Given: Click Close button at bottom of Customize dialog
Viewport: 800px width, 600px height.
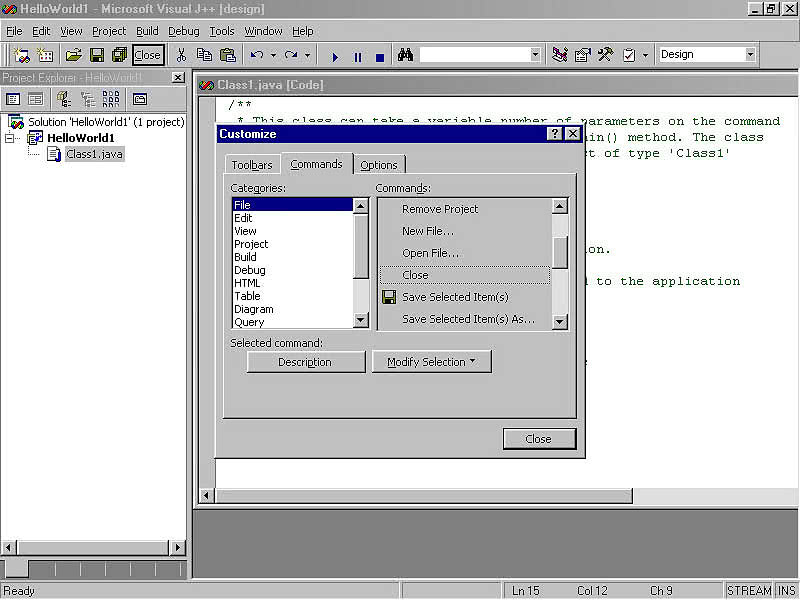Looking at the screenshot, I should pos(539,439).
